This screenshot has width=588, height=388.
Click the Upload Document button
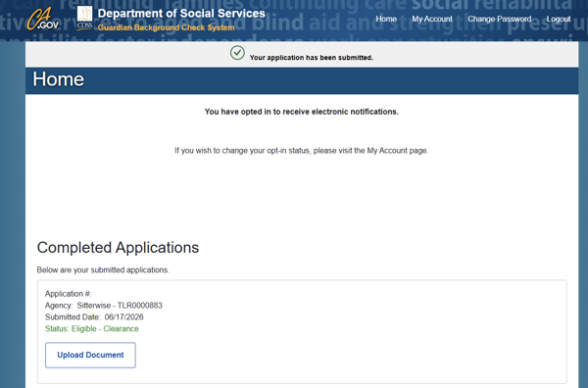(90, 355)
